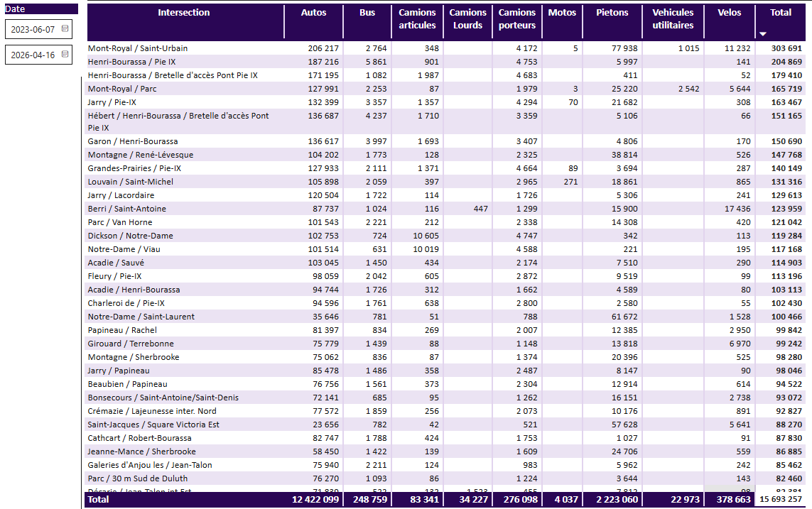Sort by Motos column header
The width and height of the screenshot is (812, 509).
(562, 12)
